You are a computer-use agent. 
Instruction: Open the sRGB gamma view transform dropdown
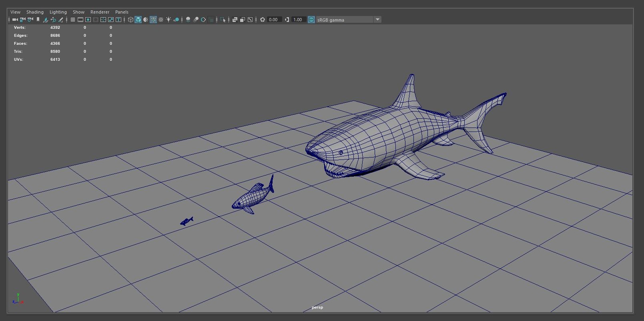377,20
